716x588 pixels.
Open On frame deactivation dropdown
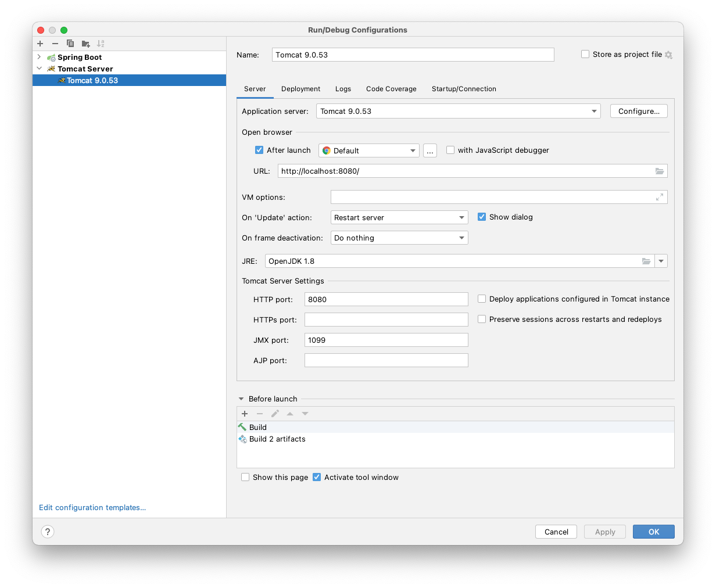399,238
